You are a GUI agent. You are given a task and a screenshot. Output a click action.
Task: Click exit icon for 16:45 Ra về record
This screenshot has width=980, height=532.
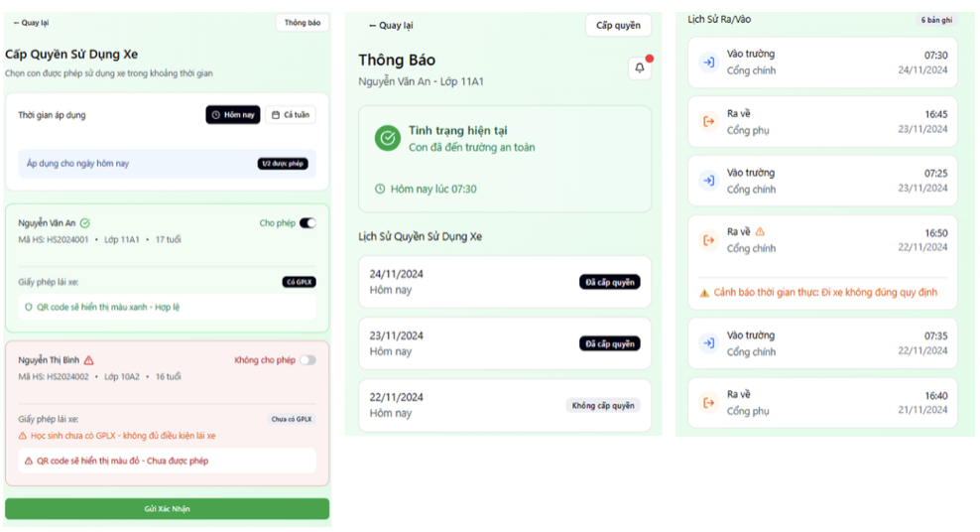tap(708, 121)
